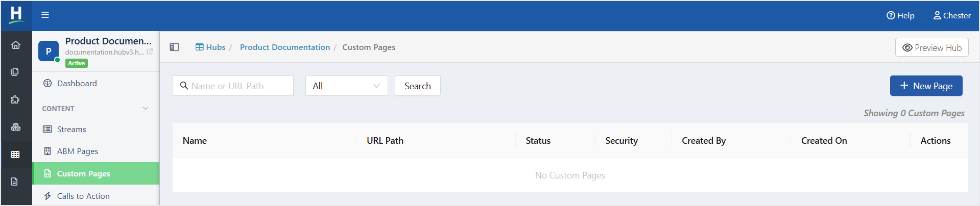Click the hamburger menu icon
The width and height of the screenshot is (980, 206).
tap(45, 15)
